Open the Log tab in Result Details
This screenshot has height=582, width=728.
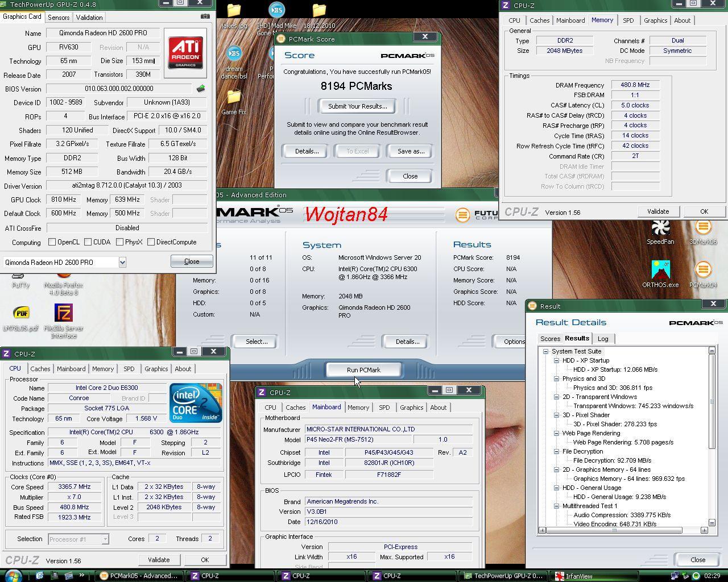[603, 339]
